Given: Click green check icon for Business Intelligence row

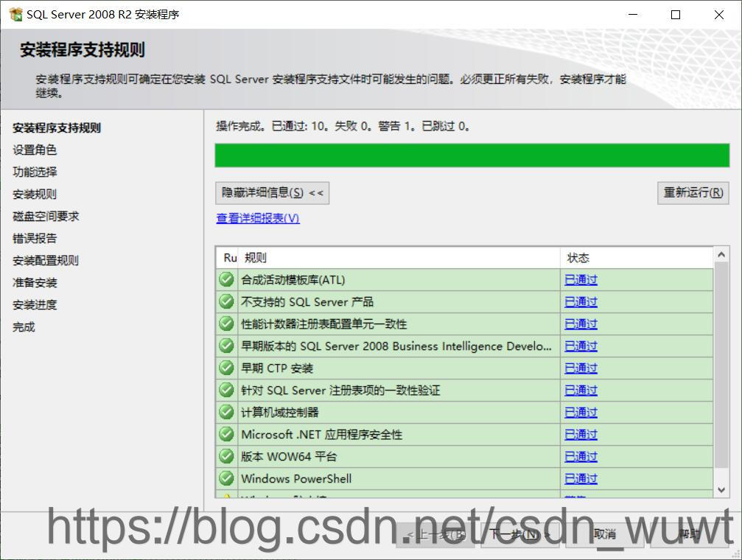Looking at the screenshot, I should (x=227, y=346).
